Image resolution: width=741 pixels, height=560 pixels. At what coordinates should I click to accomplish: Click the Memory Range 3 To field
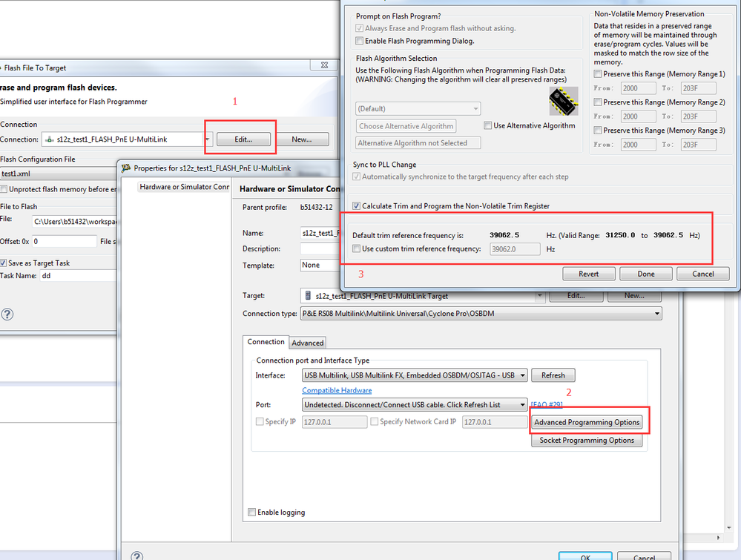click(x=699, y=145)
